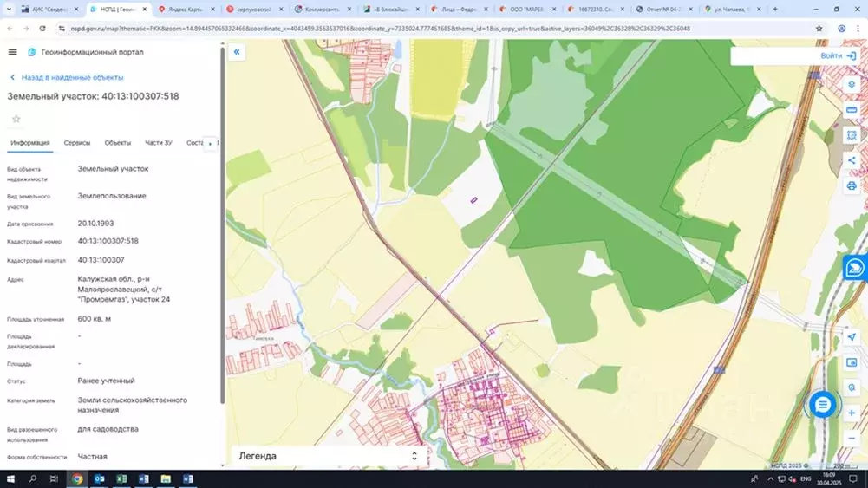Switch to the Отчет № 04 browser tab
This screenshot has height=488, width=868.
[663, 9]
